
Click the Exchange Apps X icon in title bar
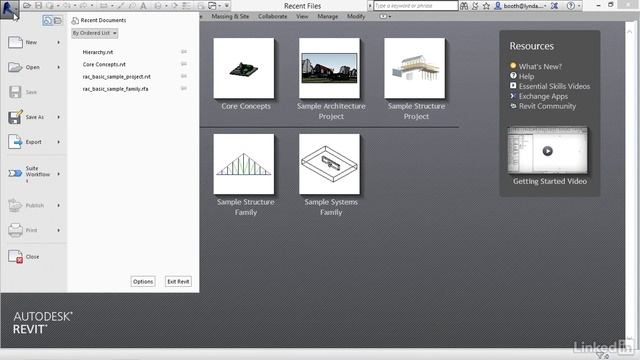point(554,6)
